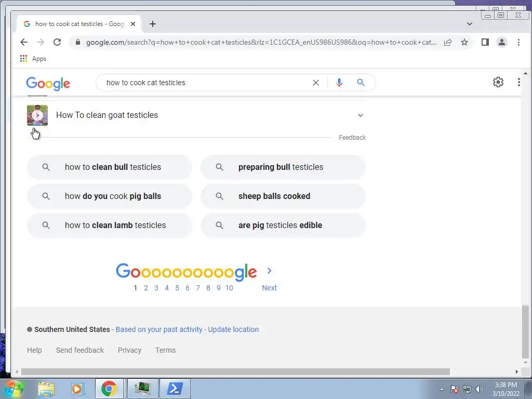Open the volume speaker tray icon
This screenshot has height=399, width=532.
coord(480,389)
